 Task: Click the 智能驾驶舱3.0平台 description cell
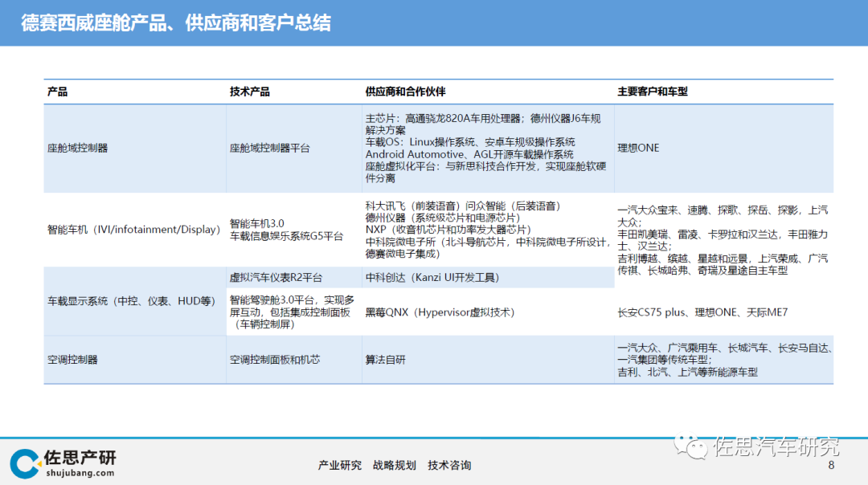pos(293,312)
